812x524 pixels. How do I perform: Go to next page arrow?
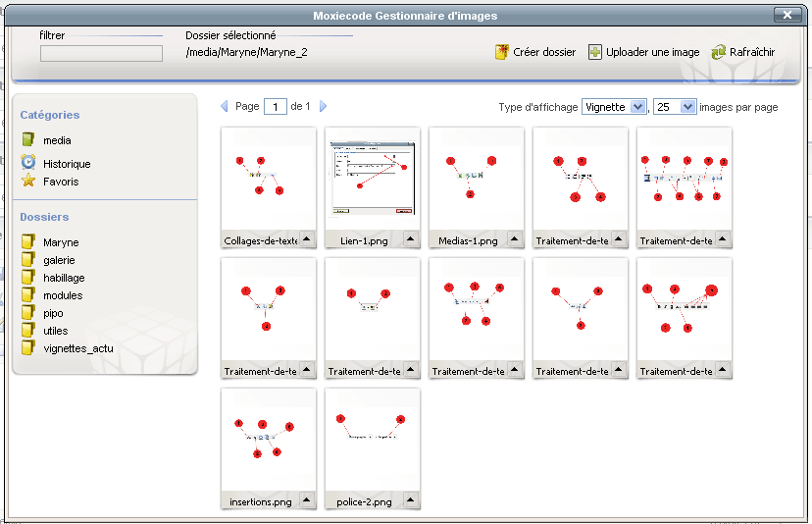[x=324, y=106]
